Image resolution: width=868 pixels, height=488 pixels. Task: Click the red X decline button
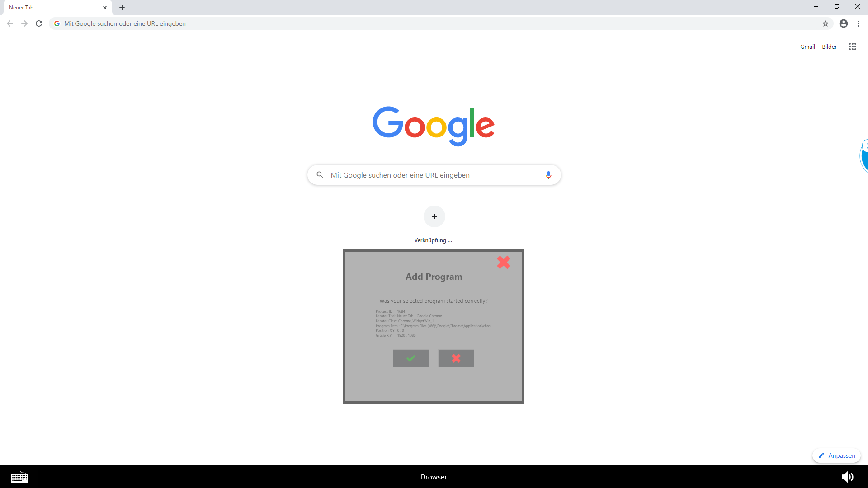[456, 358]
